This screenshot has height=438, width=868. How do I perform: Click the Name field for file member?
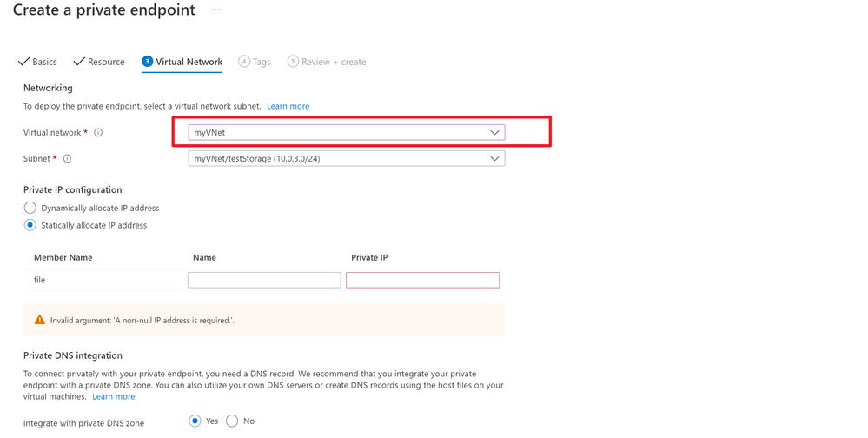tap(264, 280)
